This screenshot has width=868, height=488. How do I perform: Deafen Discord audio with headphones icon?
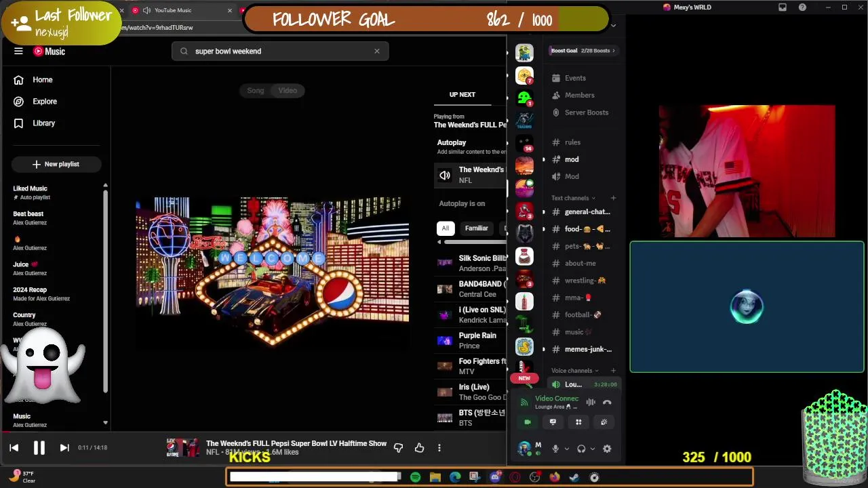tap(581, 449)
